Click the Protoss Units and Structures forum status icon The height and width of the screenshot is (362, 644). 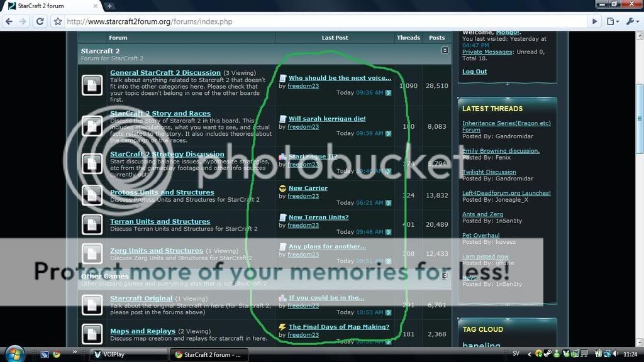tap(92, 195)
